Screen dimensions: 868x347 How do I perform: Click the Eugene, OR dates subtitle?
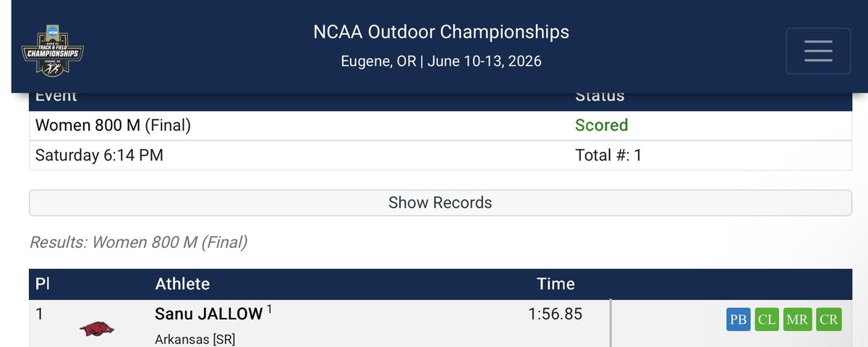441,61
